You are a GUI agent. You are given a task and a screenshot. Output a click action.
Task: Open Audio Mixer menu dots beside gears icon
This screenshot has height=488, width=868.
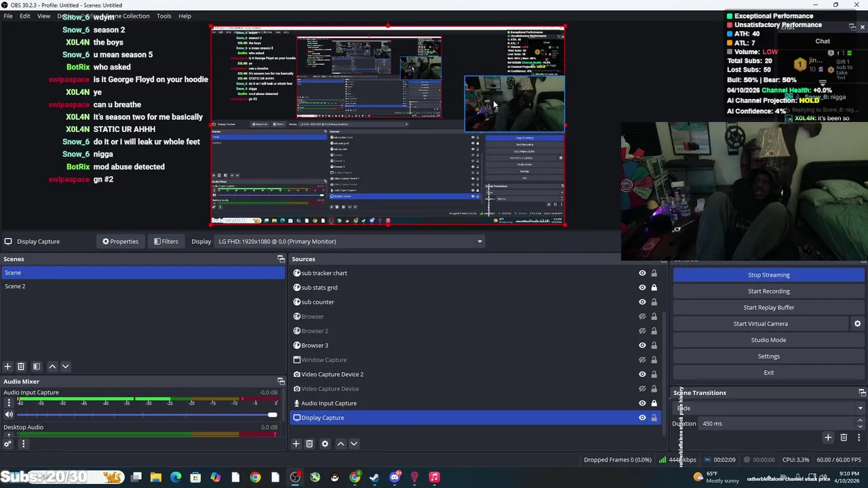pyautogui.click(x=23, y=444)
